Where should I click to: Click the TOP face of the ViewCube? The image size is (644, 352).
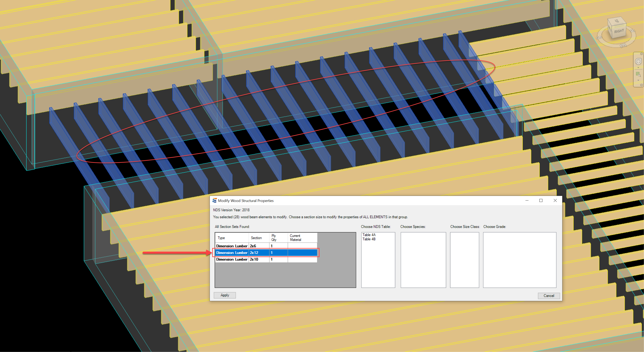(x=617, y=21)
